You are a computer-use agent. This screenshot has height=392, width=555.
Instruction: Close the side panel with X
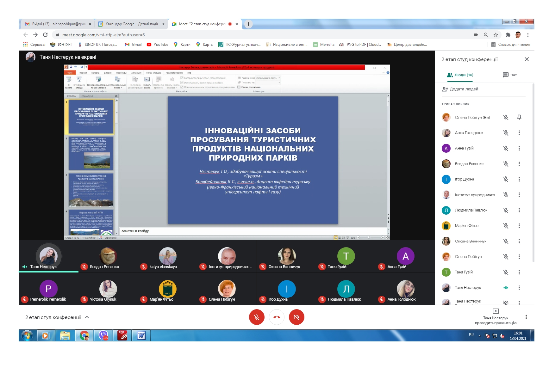[x=527, y=59]
